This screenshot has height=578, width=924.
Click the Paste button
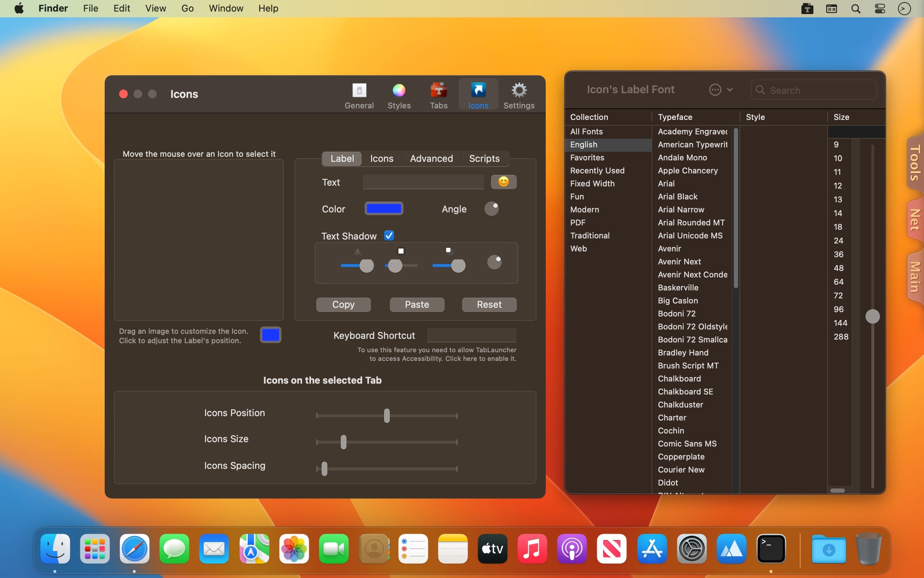point(417,305)
